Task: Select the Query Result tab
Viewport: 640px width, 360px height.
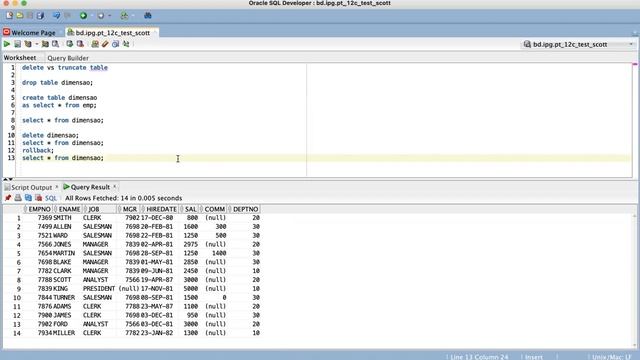Action: (87, 187)
